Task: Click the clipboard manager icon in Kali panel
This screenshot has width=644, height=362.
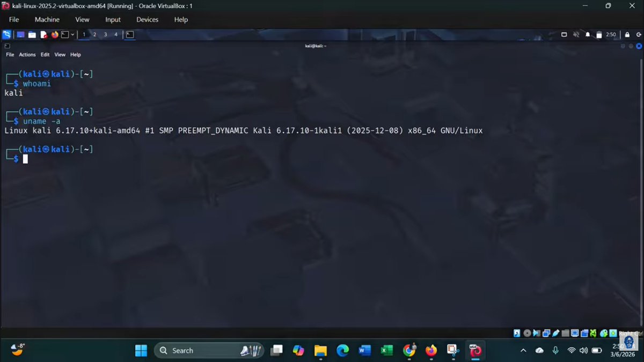Action: 599,35
